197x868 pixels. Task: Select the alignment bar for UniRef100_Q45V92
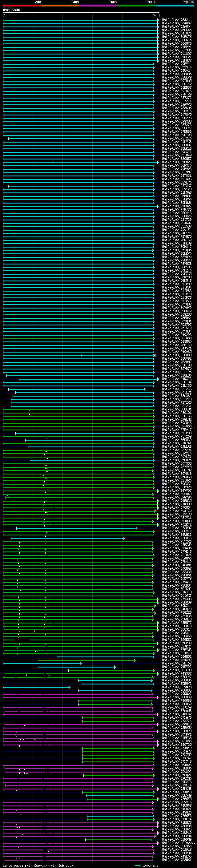coord(77,667)
